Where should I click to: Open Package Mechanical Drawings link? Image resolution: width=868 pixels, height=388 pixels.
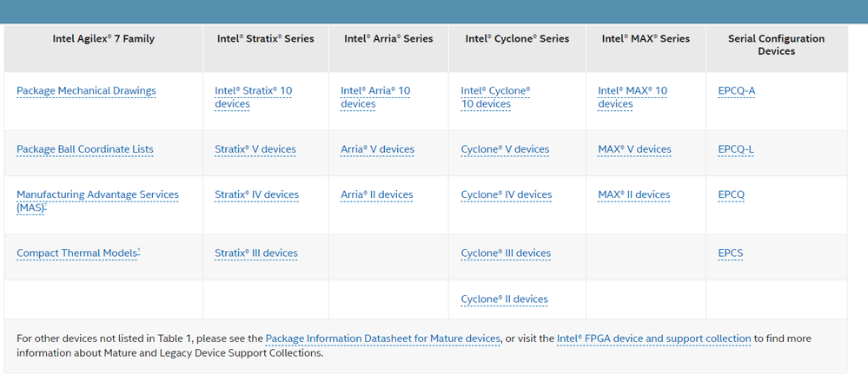pyautogui.click(x=85, y=91)
